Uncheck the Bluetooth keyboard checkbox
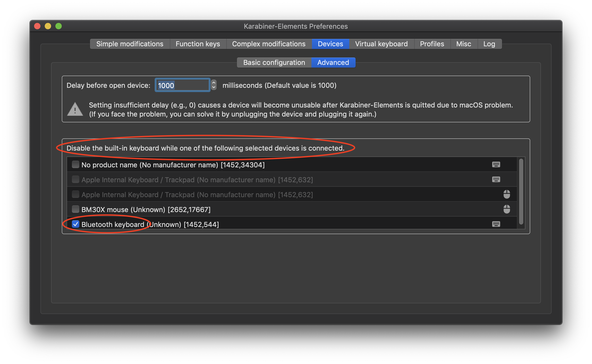Image resolution: width=592 pixels, height=364 pixels. click(76, 224)
